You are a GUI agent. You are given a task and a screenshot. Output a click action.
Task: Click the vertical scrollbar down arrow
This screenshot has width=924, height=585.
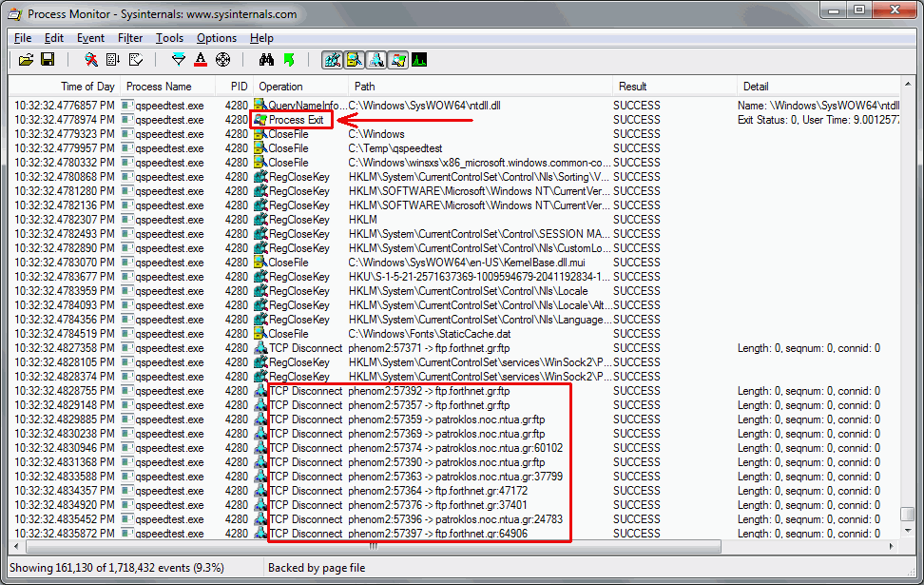[x=908, y=530]
